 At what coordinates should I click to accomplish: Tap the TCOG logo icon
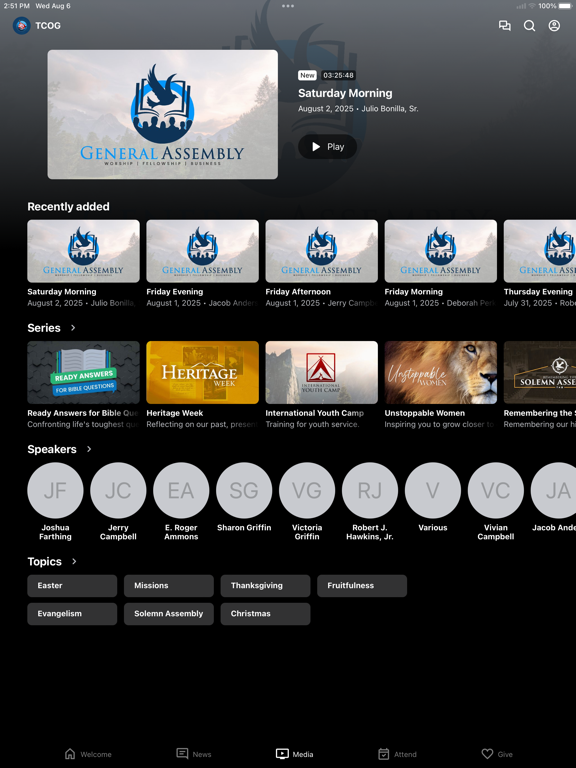coord(22,25)
